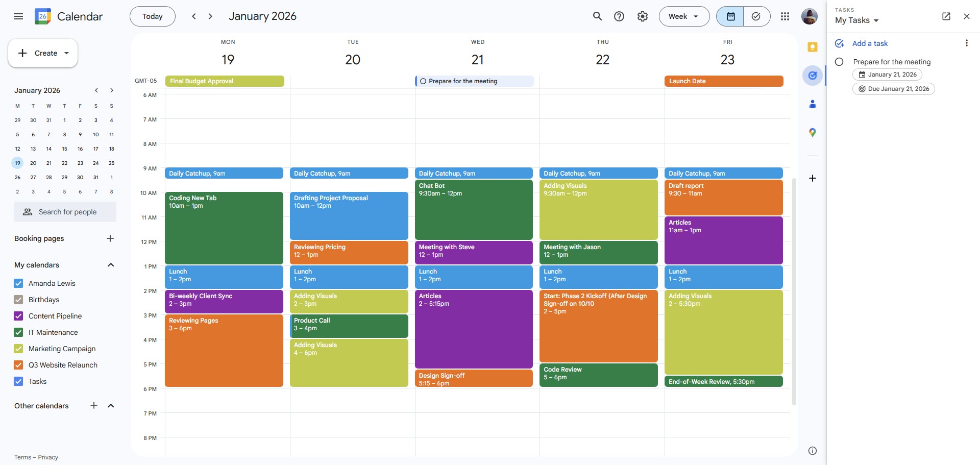The height and width of the screenshot is (465, 980).
Task: Open the My Tasks list dropdown
Action: (x=857, y=20)
